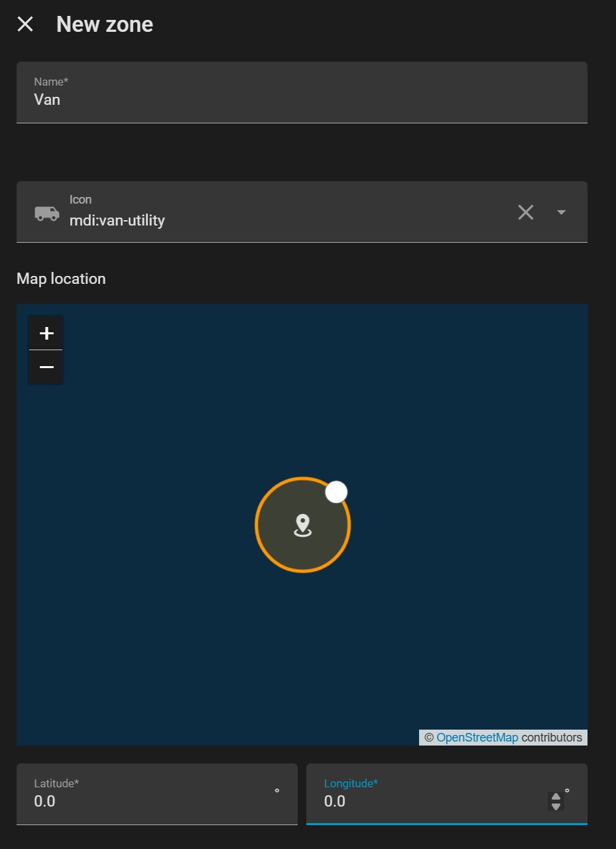
Task: Click the Latitude input field
Action: [x=157, y=794]
